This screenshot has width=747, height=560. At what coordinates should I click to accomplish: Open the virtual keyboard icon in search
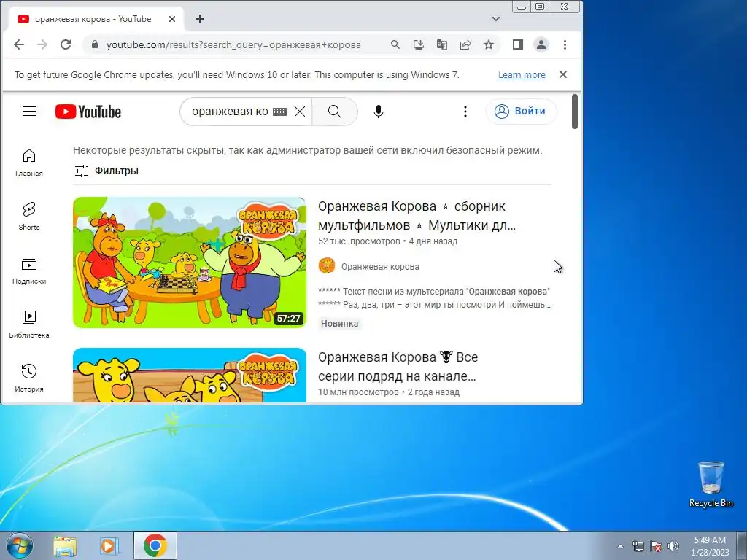click(279, 112)
